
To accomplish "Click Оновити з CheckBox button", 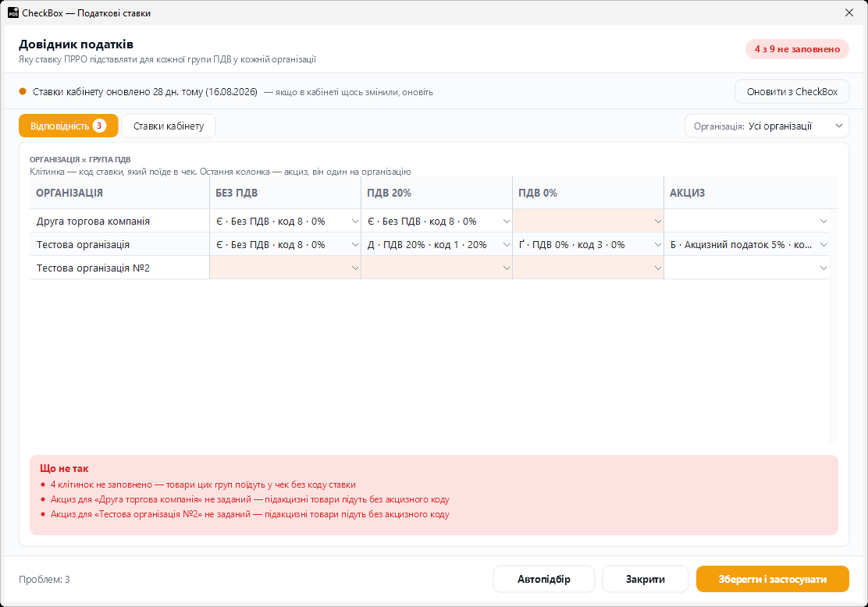I will pos(792,92).
